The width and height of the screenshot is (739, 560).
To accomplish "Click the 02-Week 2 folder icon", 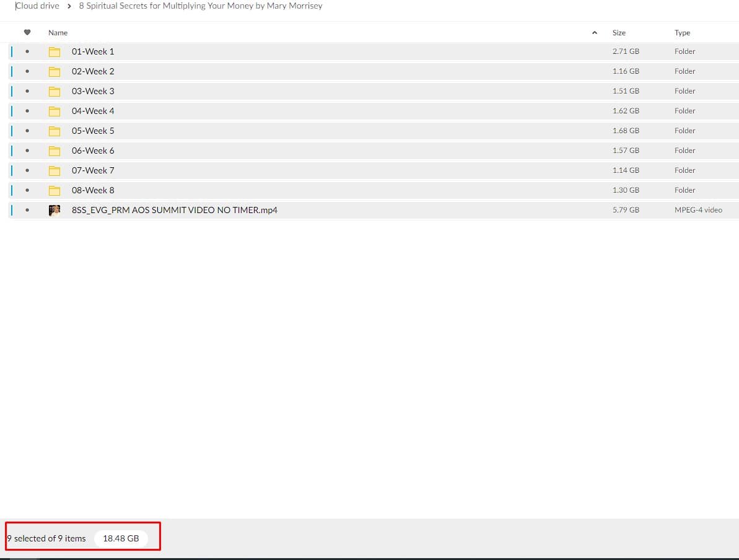I will pyautogui.click(x=55, y=71).
